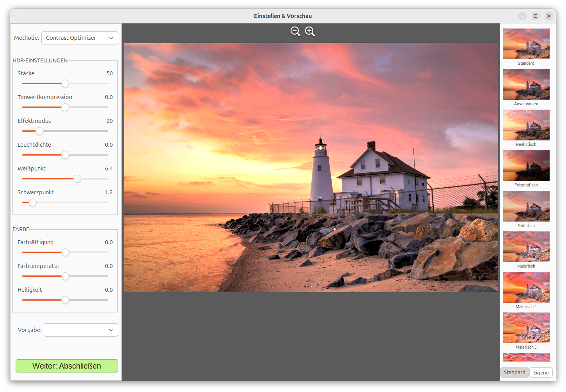The image size is (566, 392).
Task: Apply the Natürlich preset thumbnail
Action: point(526,206)
